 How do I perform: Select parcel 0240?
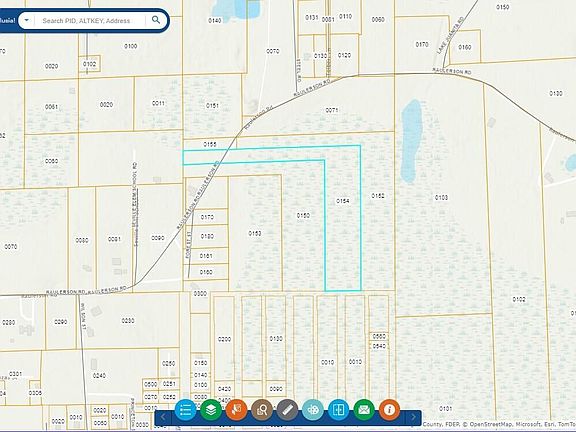point(99,375)
